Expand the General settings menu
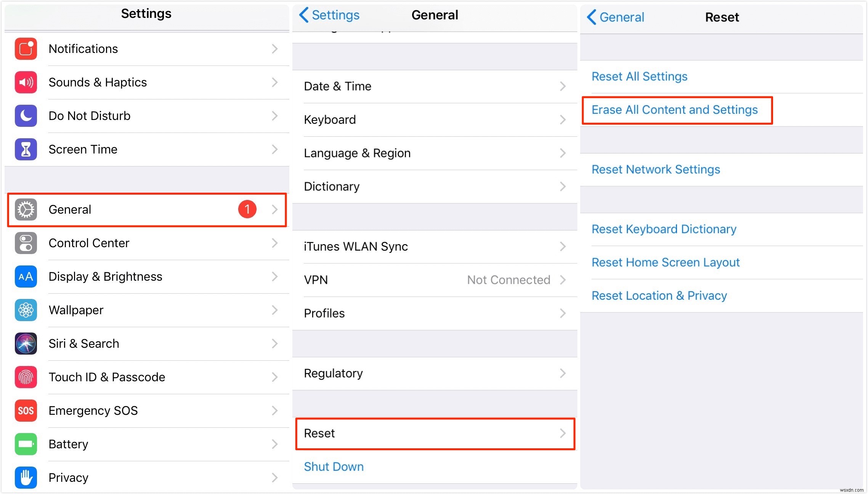 146,209
